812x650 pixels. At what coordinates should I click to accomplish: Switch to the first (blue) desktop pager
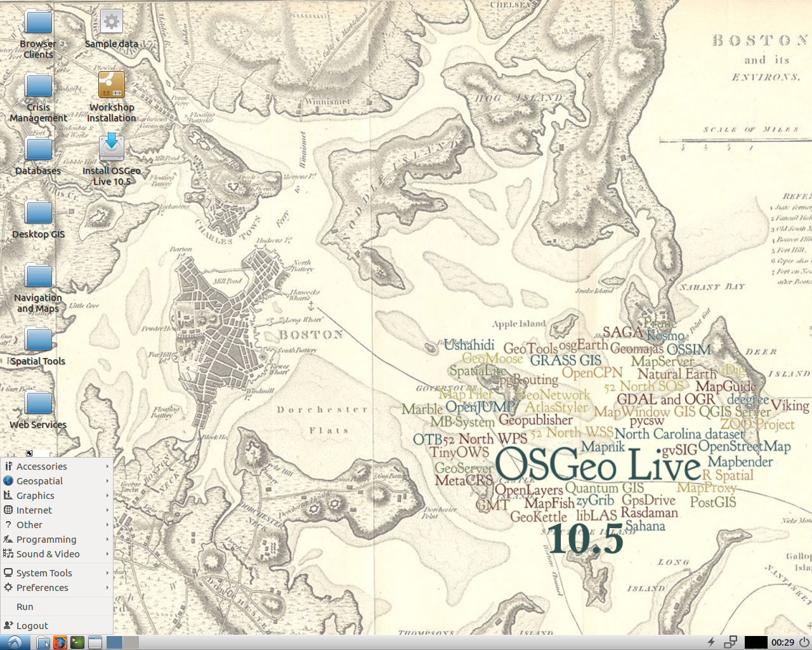pos(115,642)
